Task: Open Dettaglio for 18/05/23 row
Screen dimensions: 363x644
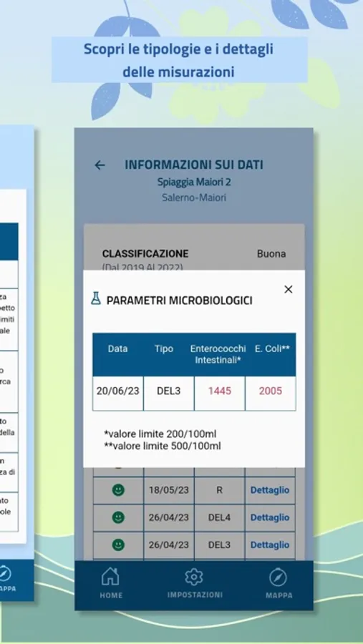Action: (270, 490)
